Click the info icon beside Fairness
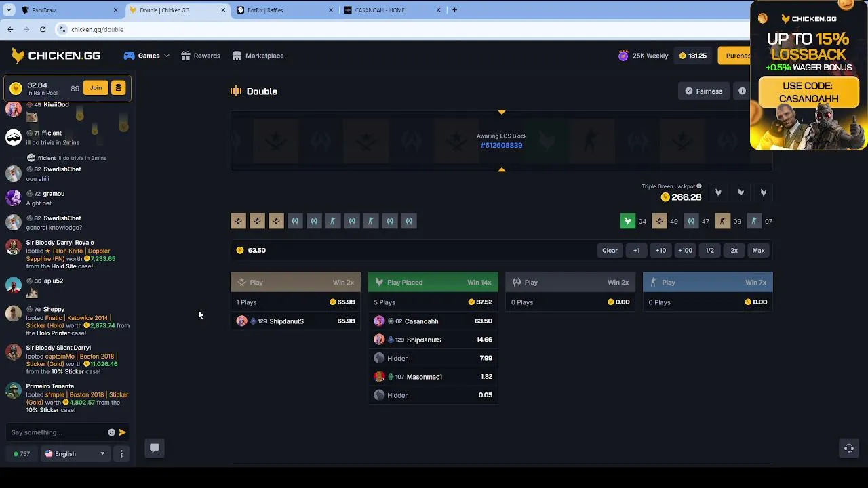The image size is (868, 488). 742,91
